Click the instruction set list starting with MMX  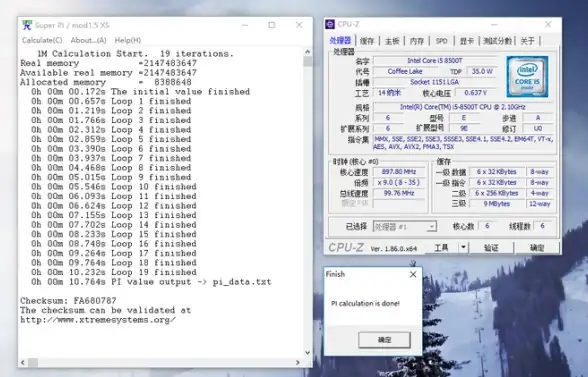click(x=462, y=143)
